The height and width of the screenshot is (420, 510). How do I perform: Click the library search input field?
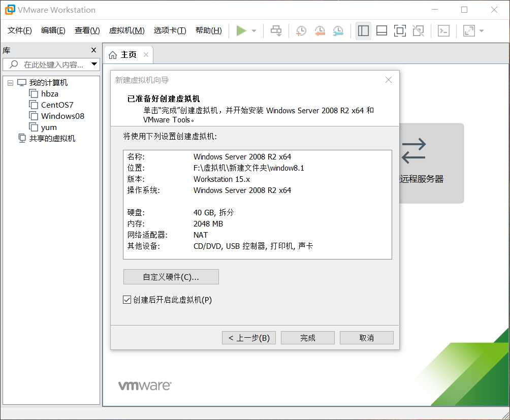[x=51, y=64]
